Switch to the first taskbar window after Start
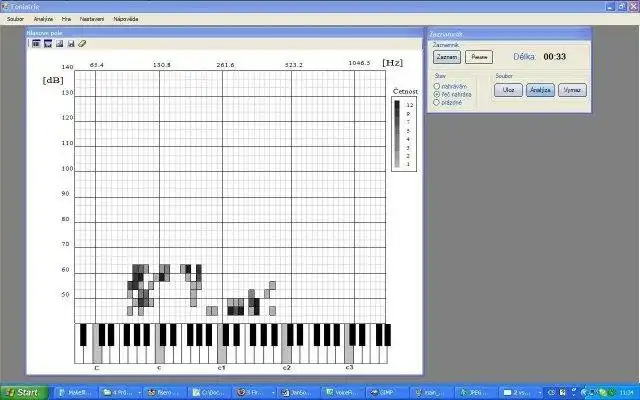 73,393
